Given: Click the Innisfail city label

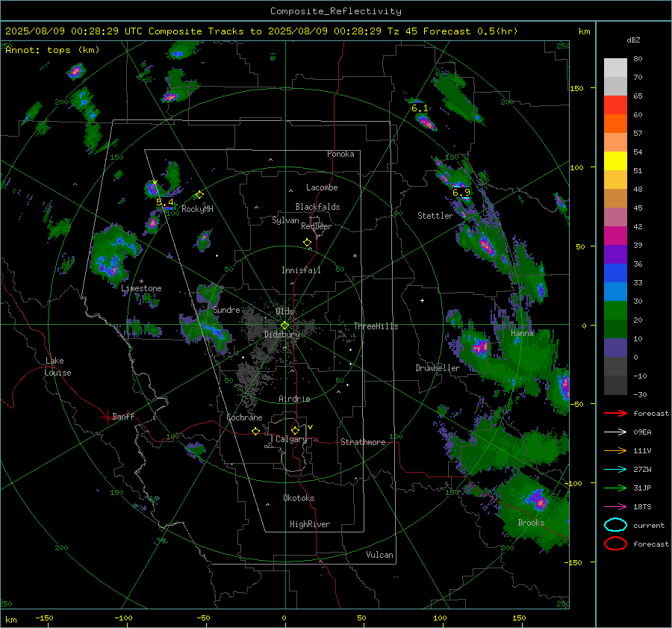Looking at the screenshot, I should click(301, 270).
